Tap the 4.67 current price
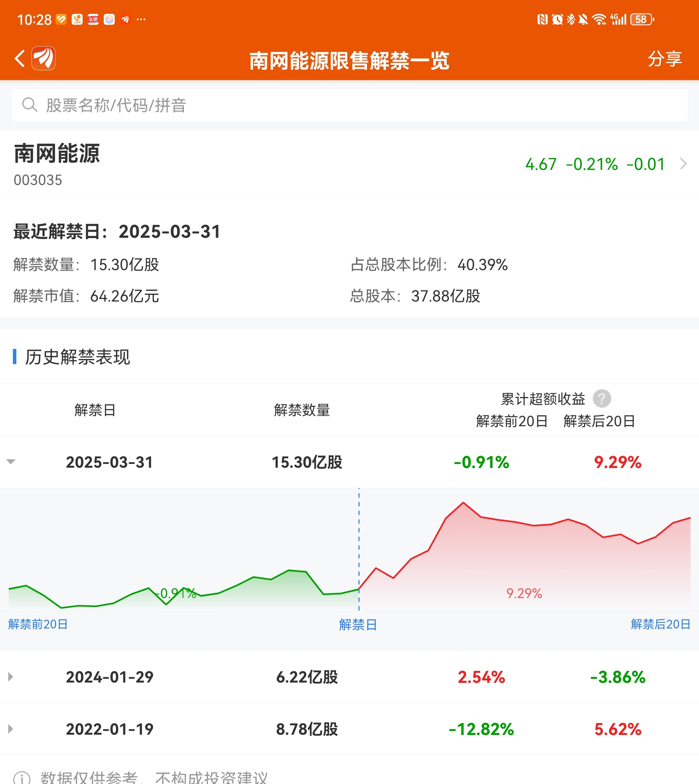Viewport: 699px width, 784px height. click(541, 164)
